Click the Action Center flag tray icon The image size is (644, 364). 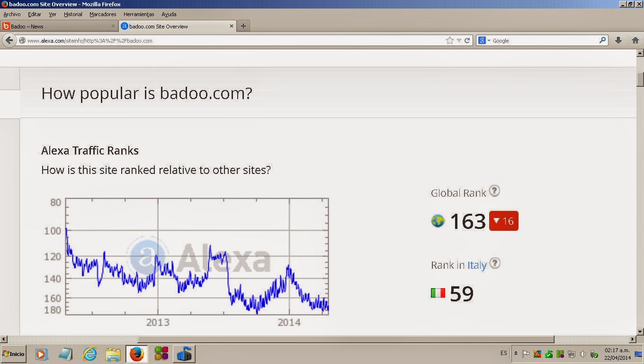(526, 354)
